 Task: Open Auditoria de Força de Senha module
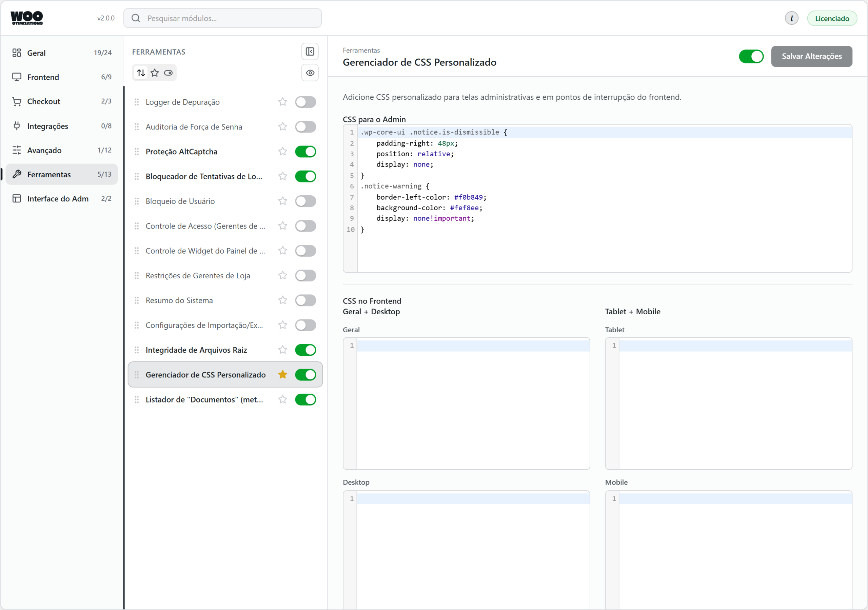(x=194, y=127)
